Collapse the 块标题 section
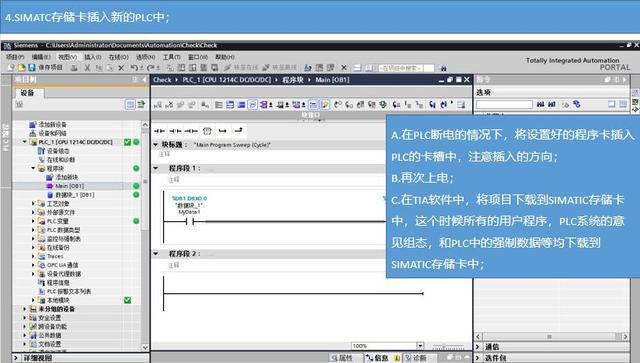The height and width of the screenshot is (363, 640). pyautogui.click(x=156, y=145)
